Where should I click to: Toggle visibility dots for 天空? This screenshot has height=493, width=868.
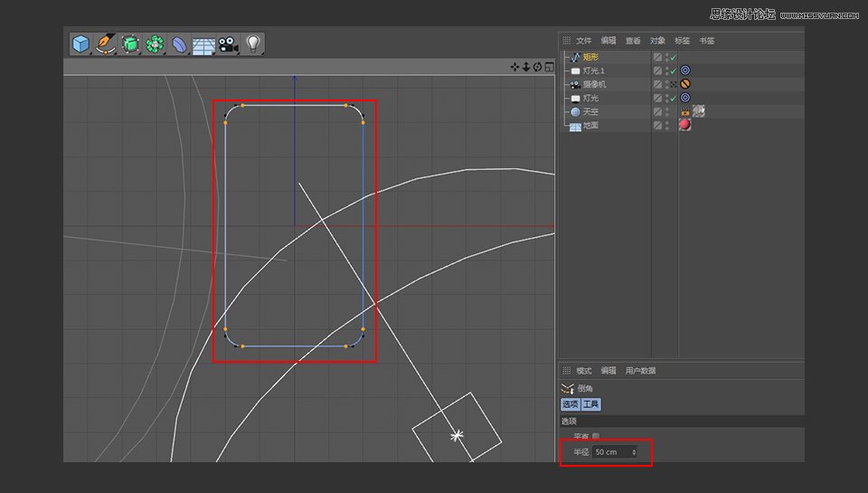coord(667,112)
